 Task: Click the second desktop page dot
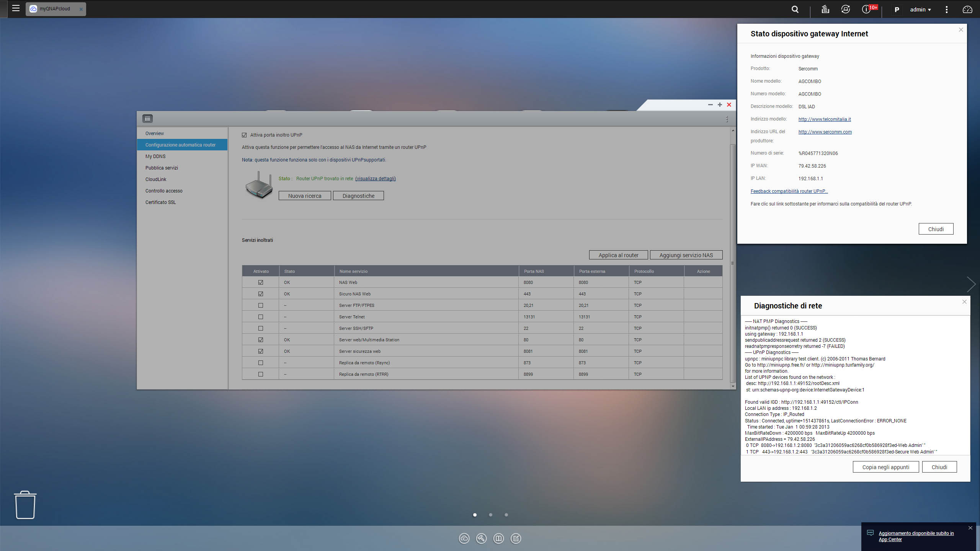point(490,515)
